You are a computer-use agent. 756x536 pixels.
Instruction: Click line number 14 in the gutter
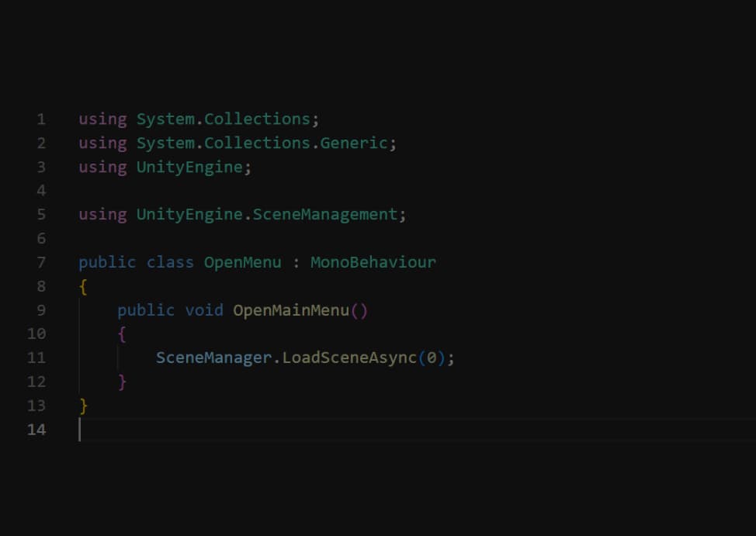tap(36, 430)
